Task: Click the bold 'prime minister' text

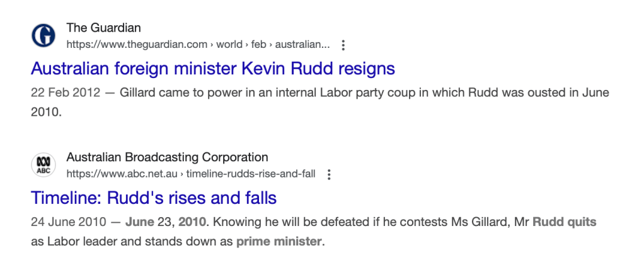Action: 279,241
